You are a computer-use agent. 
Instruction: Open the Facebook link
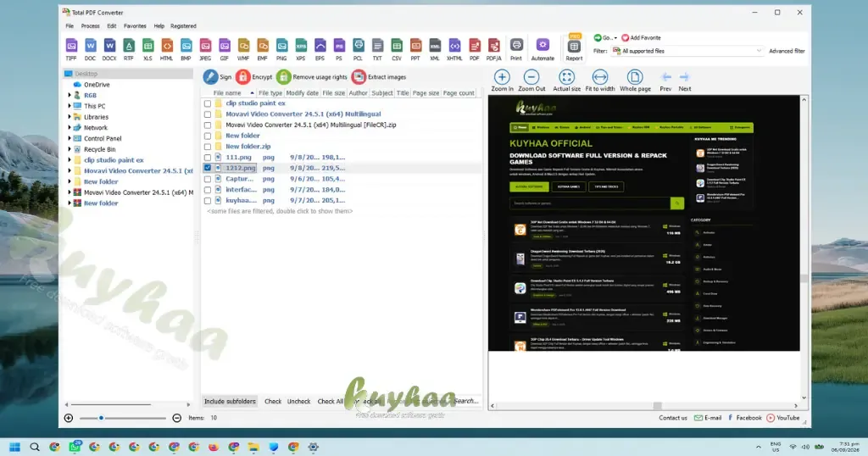[x=744, y=418]
